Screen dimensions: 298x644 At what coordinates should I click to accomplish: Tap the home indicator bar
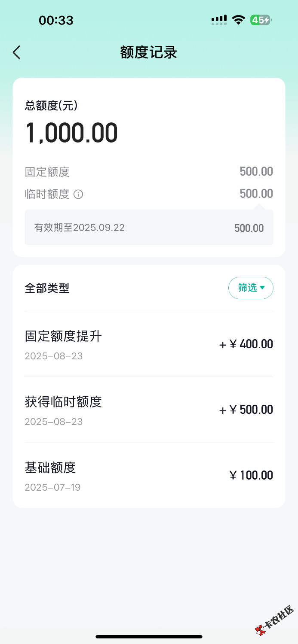[x=149, y=637]
